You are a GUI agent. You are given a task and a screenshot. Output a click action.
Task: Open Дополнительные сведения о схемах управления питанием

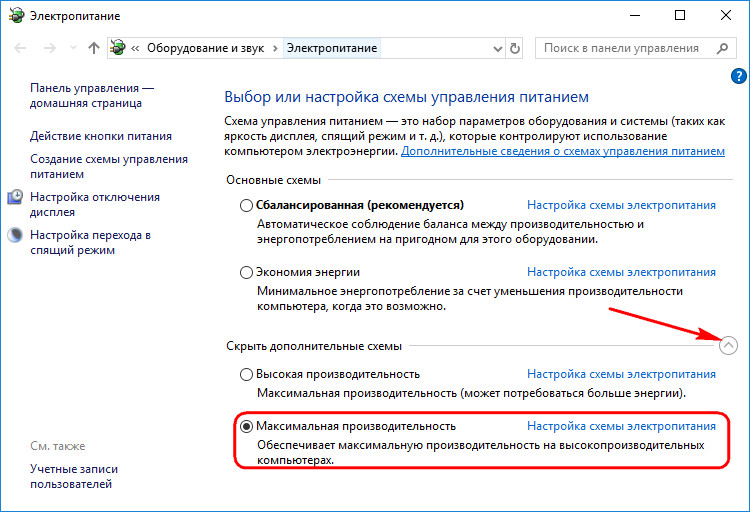pos(562,151)
